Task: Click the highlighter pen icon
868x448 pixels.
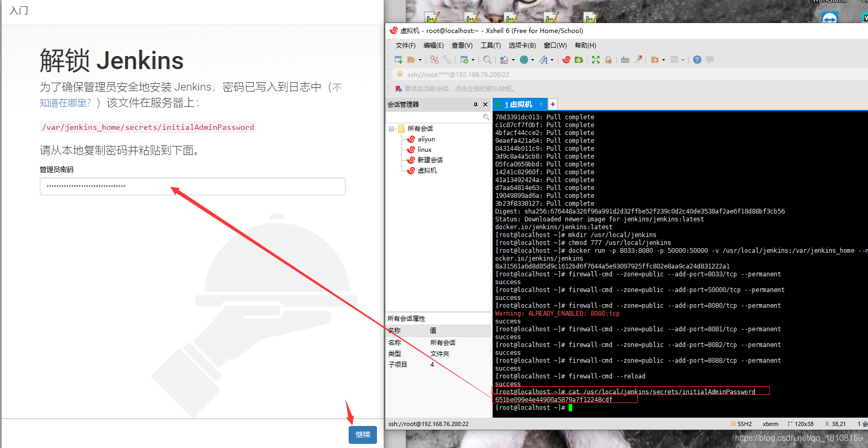Action: tap(638, 59)
